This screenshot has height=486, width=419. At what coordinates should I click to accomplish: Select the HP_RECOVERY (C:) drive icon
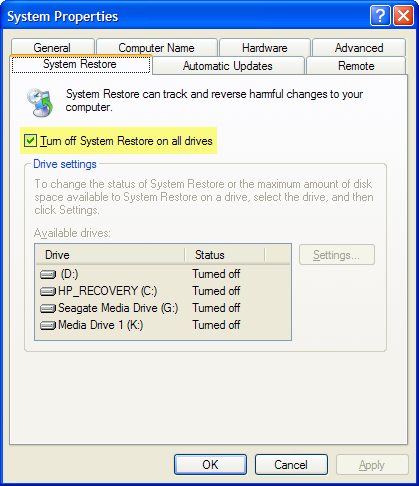tap(48, 291)
